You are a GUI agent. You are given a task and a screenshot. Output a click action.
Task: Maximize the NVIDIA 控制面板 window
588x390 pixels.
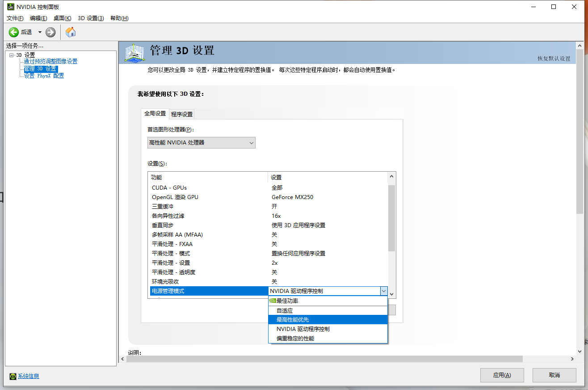tap(554, 7)
